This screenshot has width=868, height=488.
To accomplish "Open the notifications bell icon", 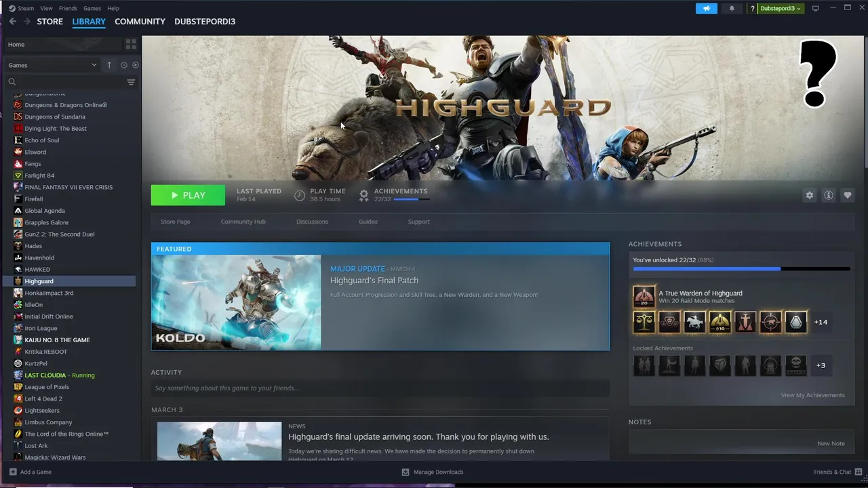I will pyautogui.click(x=732, y=8).
